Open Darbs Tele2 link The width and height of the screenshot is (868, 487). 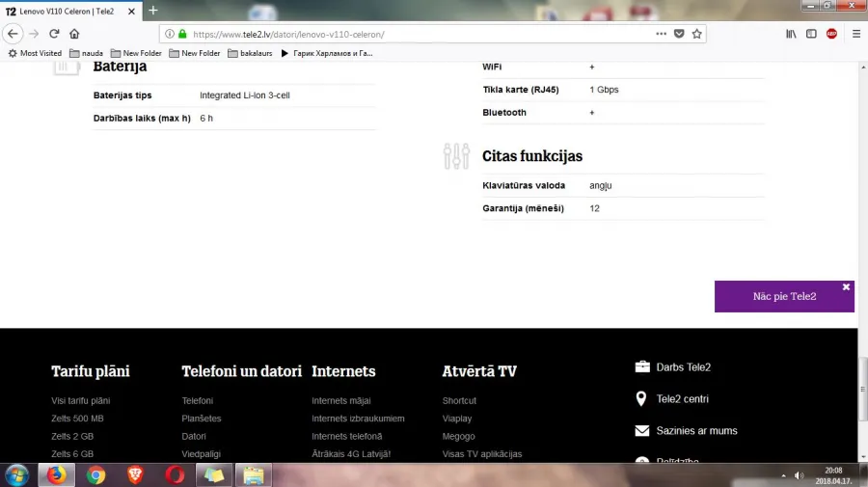tap(672, 366)
